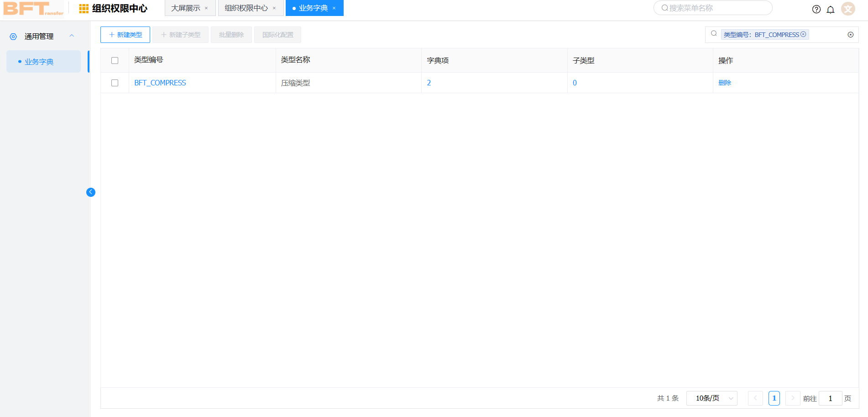Collapse the 通用管理 section chevron
Image resolution: width=868 pixels, height=417 pixels.
[x=71, y=36]
